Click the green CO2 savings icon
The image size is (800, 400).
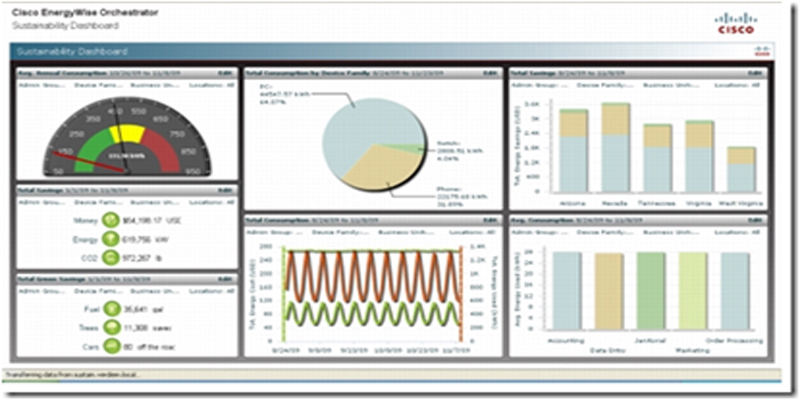tap(110, 257)
